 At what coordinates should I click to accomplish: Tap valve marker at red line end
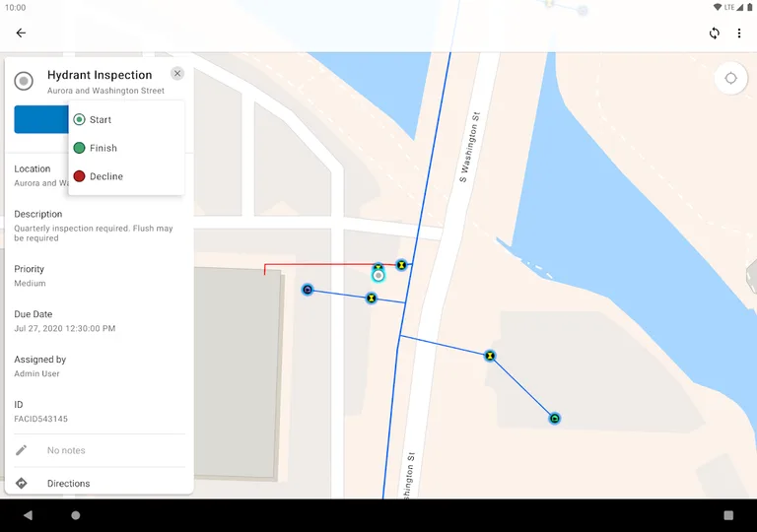coord(401,265)
